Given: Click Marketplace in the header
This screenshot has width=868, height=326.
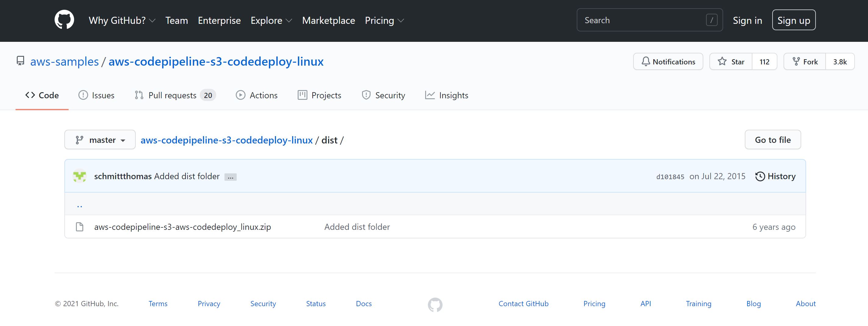Looking at the screenshot, I should click(328, 20).
